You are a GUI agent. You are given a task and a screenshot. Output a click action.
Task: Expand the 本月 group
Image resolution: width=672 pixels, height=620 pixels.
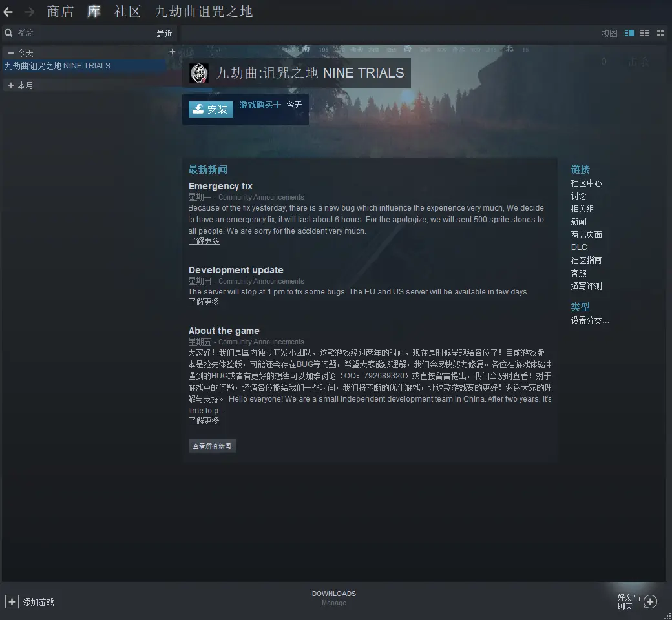tap(11, 85)
